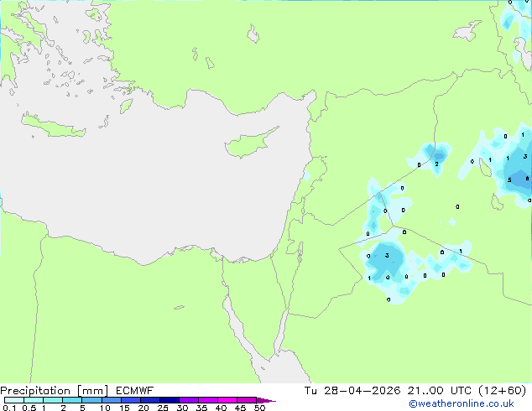Select the 40–45 mm magenta legend swatch
Image resolution: width=532 pixels, height=411 pixels.
pyautogui.click(x=227, y=400)
